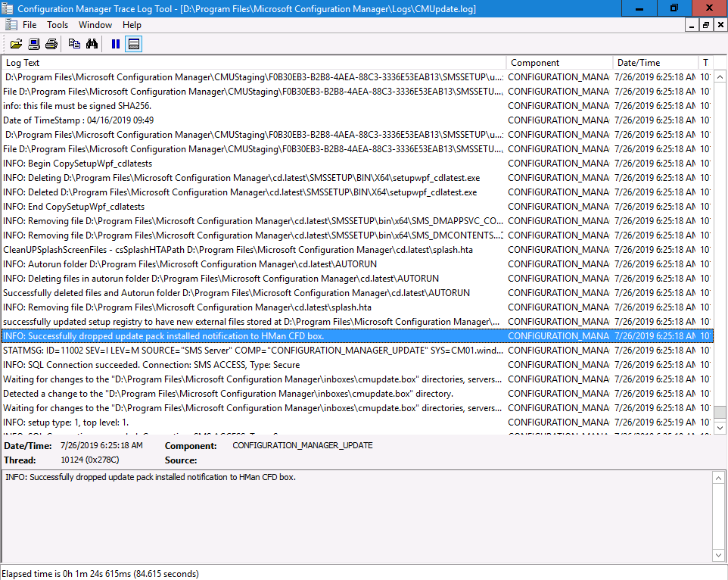Open Find with the binoculars icon
Image resolution: width=728 pixels, height=580 pixels.
[92, 44]
